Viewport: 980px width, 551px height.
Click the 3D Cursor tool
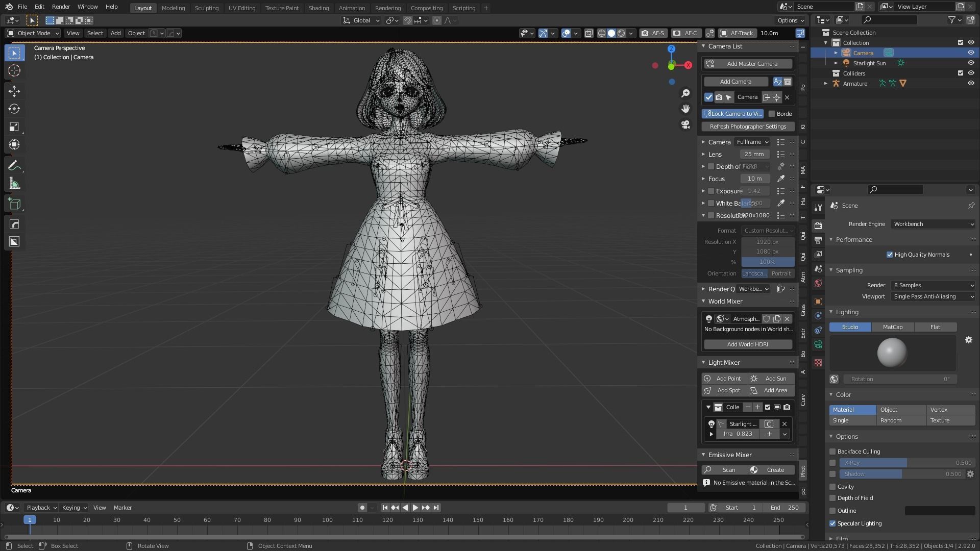14,70
